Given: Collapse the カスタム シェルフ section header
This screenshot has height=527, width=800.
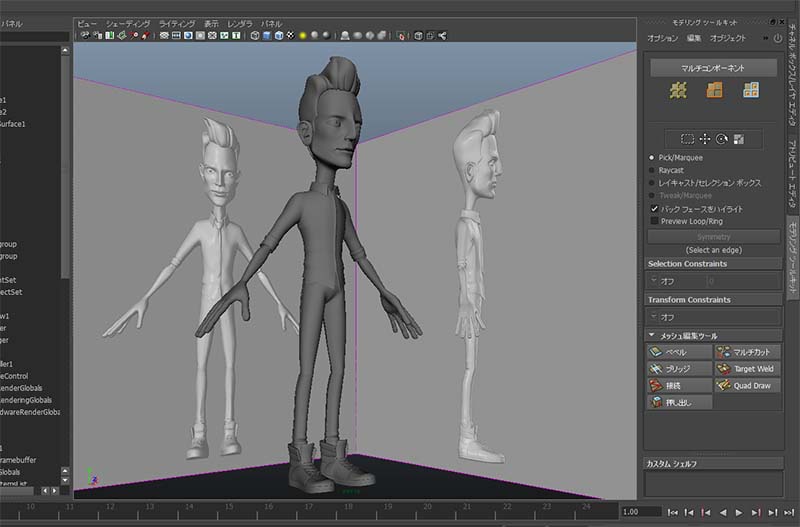Looking at the screenshot, I should [x=713, y=464].
